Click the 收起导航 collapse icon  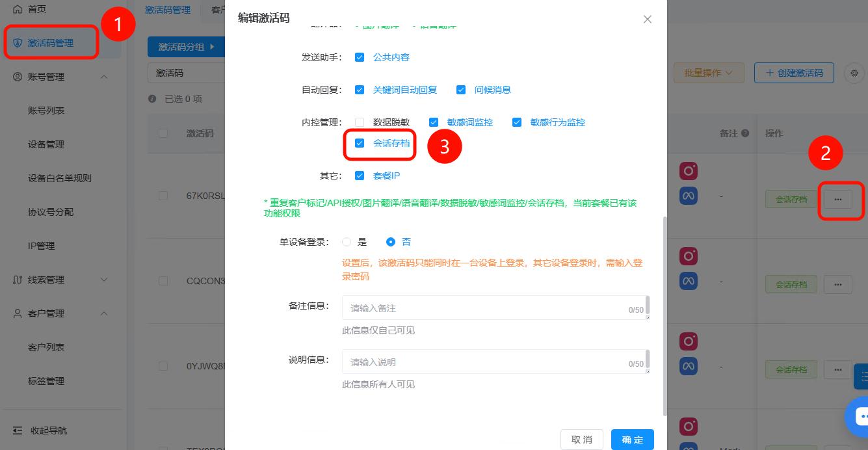[x=18, y=430]
